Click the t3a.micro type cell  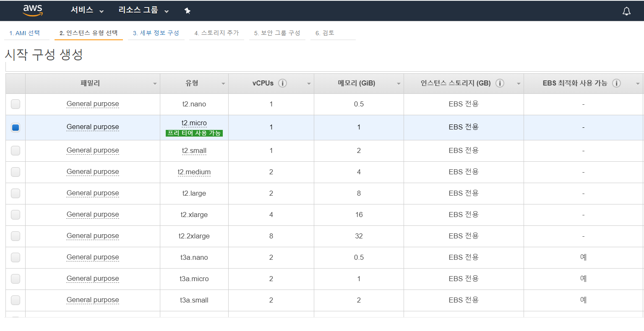click(x=194, y=279)
